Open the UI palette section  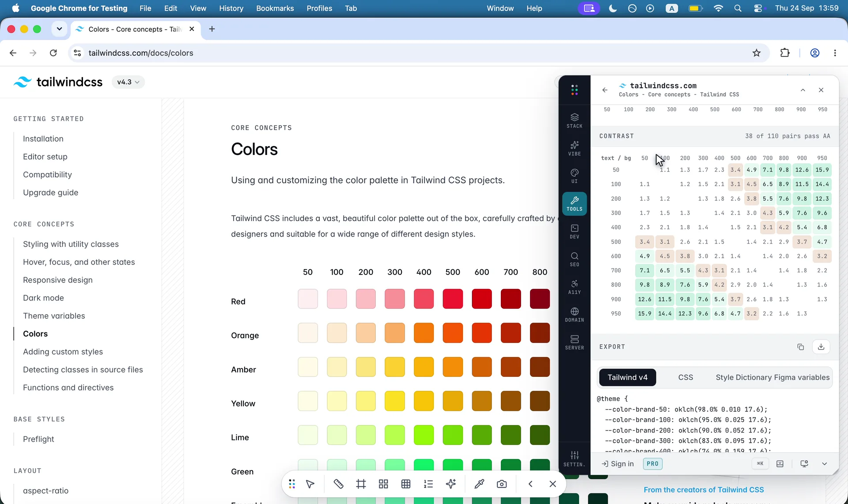click(x=574, y=176)
